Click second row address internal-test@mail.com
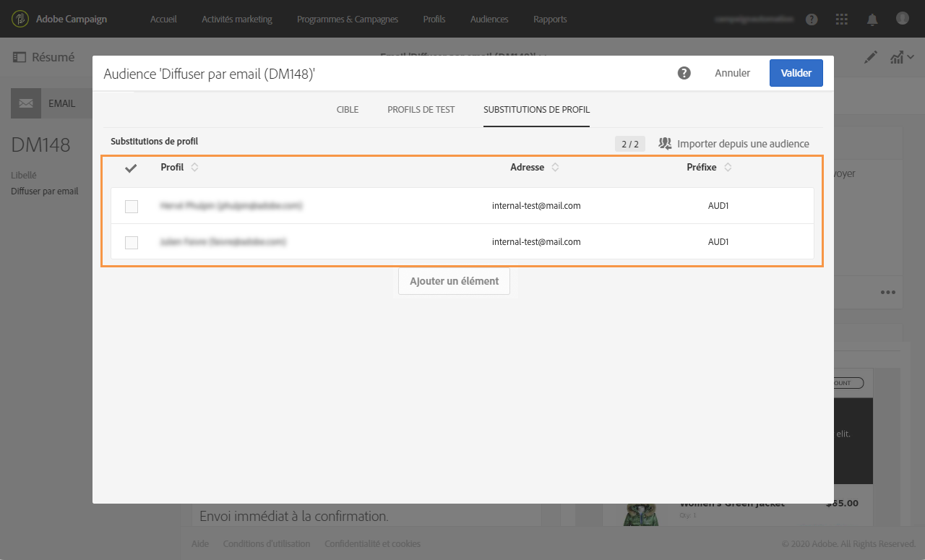Viewport: 925px width, 560px height. [536, 242]
